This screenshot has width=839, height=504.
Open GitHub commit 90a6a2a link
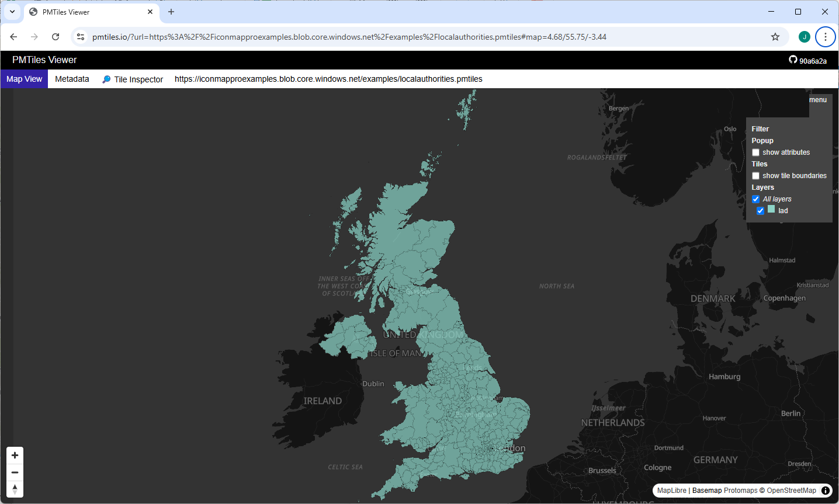point(808,60)
